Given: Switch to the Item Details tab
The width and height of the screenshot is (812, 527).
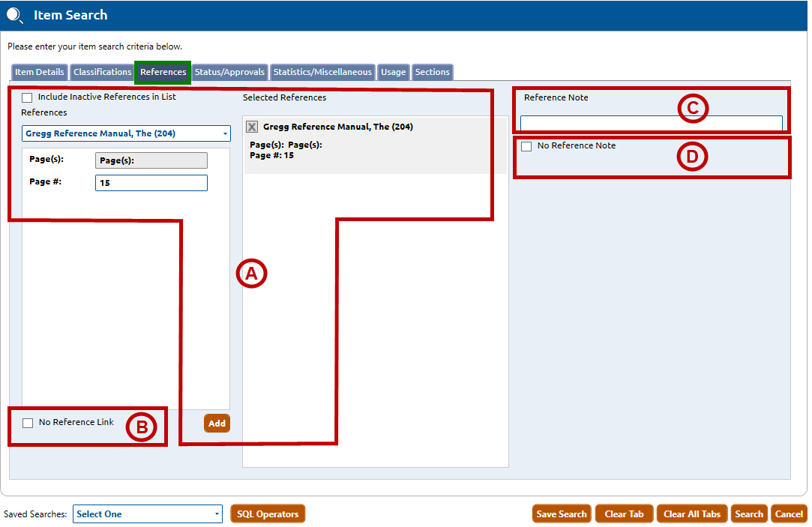Looking at the screenshot, I should point(40,72).
